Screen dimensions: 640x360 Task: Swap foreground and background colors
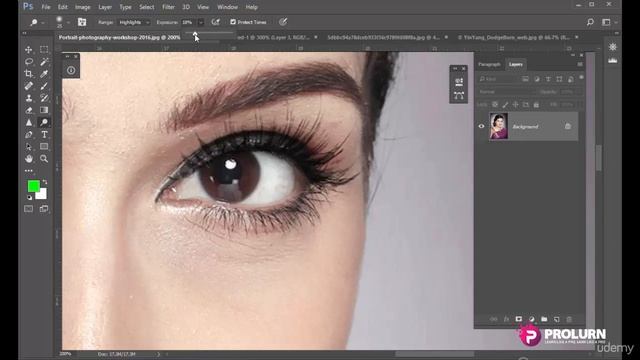pos(45,182)
